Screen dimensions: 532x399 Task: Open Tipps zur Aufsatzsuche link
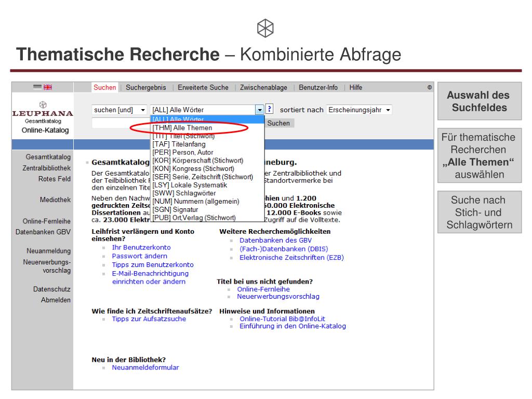coord(149,319)
